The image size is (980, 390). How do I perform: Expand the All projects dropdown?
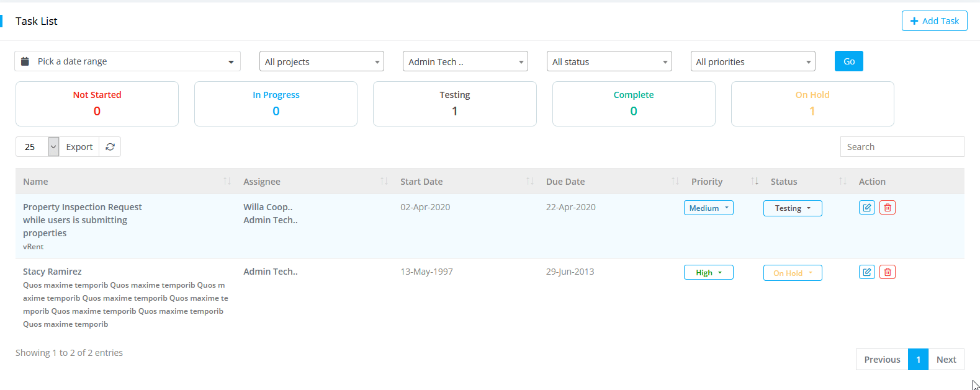[321, 61]
